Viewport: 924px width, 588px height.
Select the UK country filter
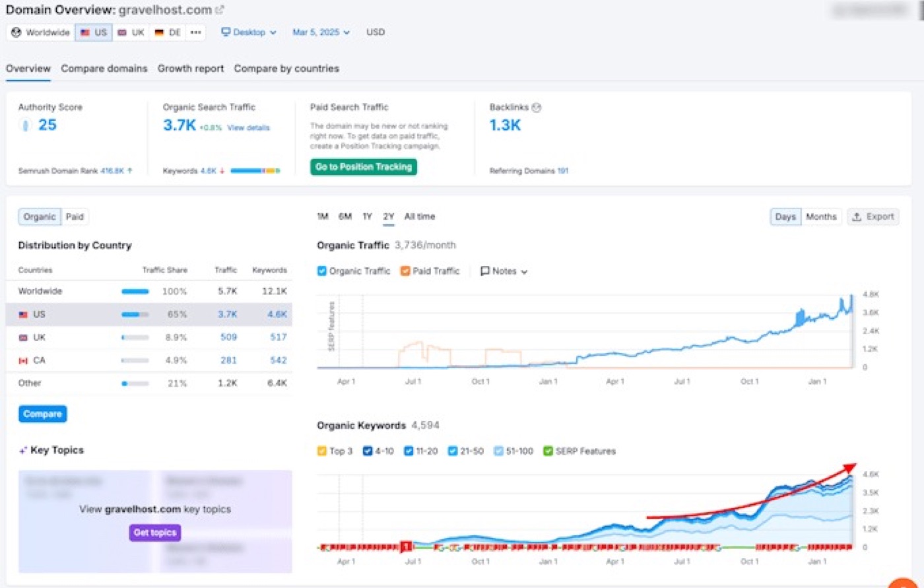(x=131, y=32)
